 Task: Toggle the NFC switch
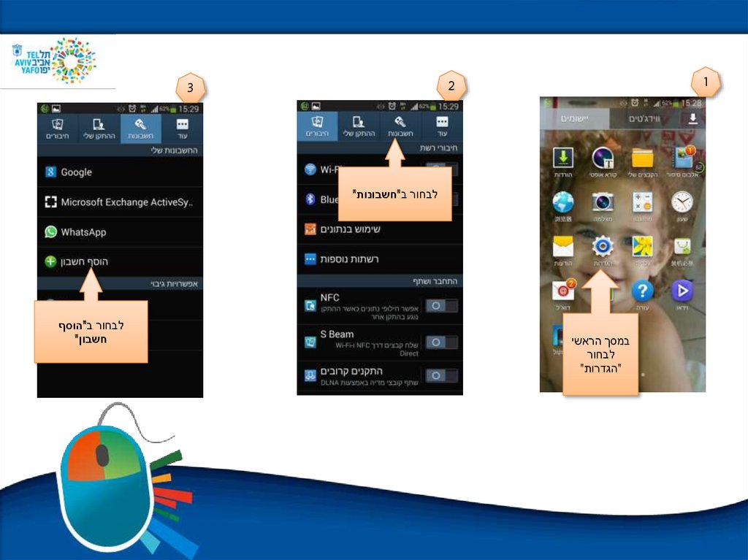[x=441, y=306]
